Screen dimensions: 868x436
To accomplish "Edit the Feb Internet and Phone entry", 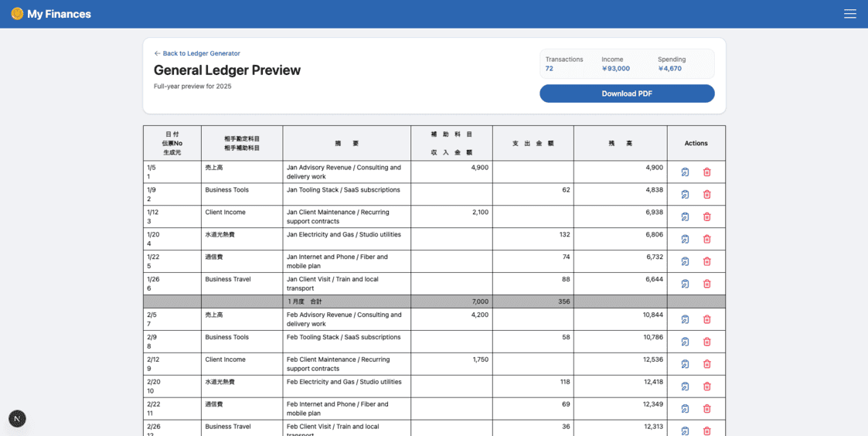I will (x=685, y=409).
